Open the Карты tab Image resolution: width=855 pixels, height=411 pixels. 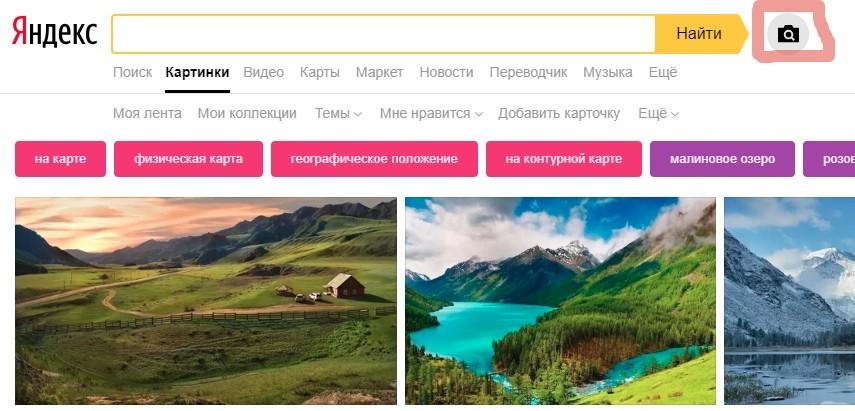coord(320,72)
